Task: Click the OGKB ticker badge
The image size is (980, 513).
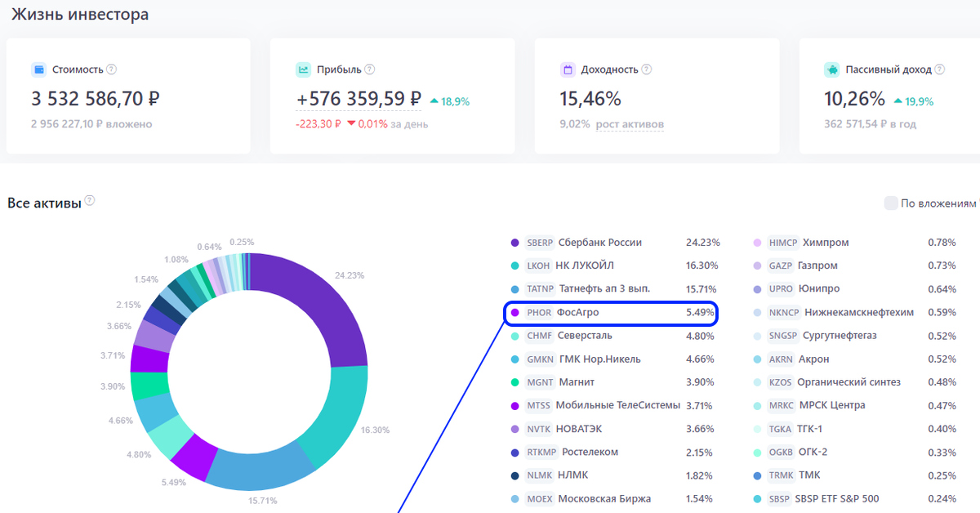Action: pyautogui.click(x=782, y=452)
